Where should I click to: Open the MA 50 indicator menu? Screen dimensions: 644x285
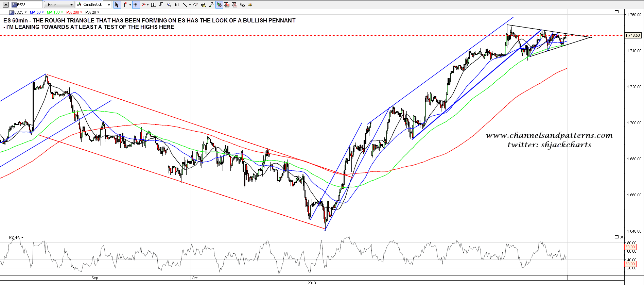point(37,12)
